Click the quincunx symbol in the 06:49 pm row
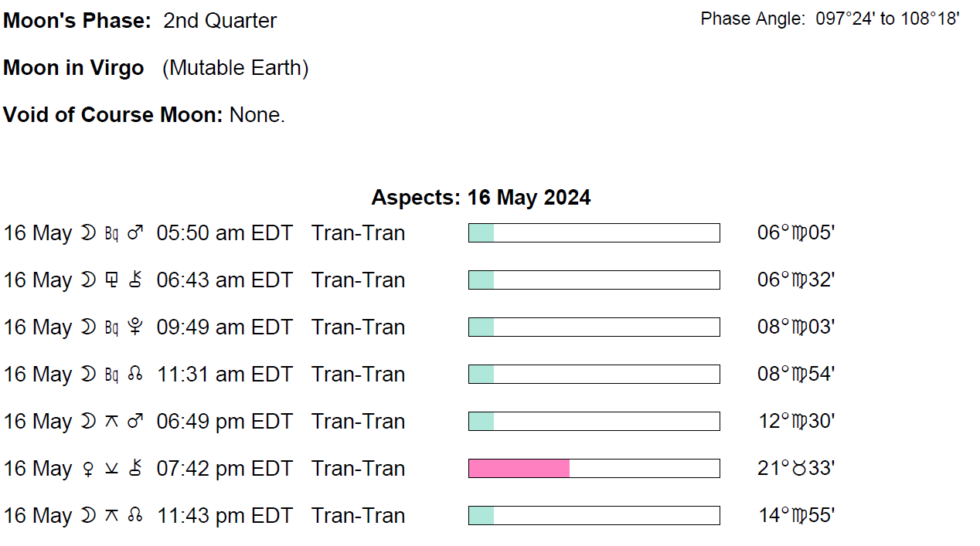This screenshot has height=546, width=980. pyautogui.click(x=111, y=422)
